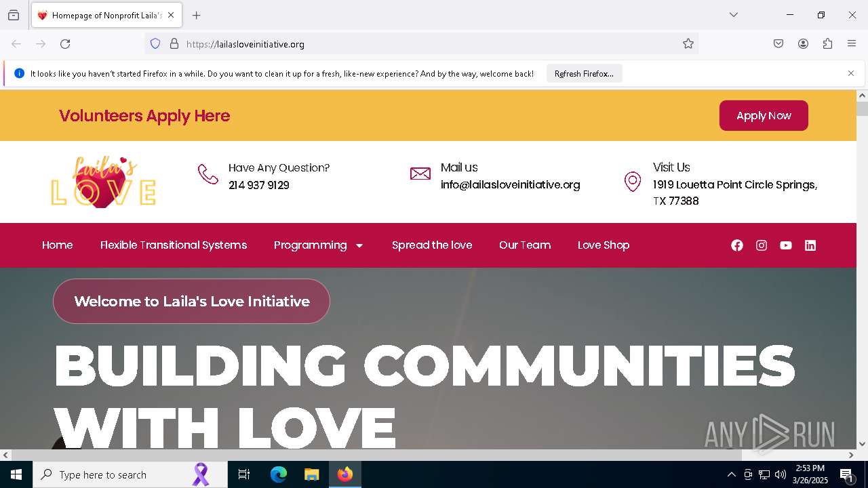Open the network icon in system tray

point(764,474)
